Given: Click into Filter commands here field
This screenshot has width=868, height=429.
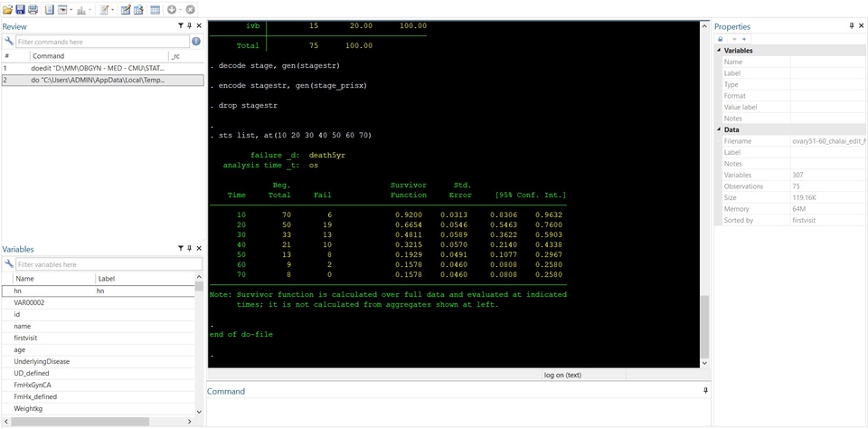Looking at the screenshot, I should 102,42.
